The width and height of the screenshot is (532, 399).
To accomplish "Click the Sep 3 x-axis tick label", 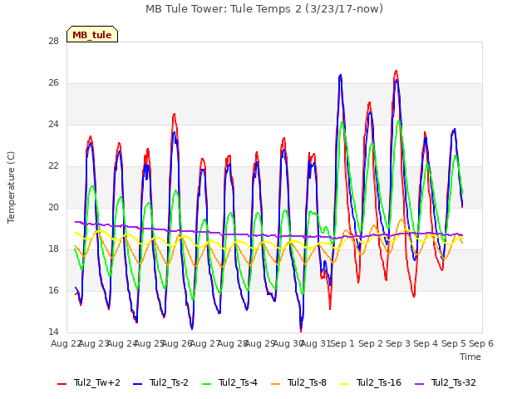I will click(398, 343).
